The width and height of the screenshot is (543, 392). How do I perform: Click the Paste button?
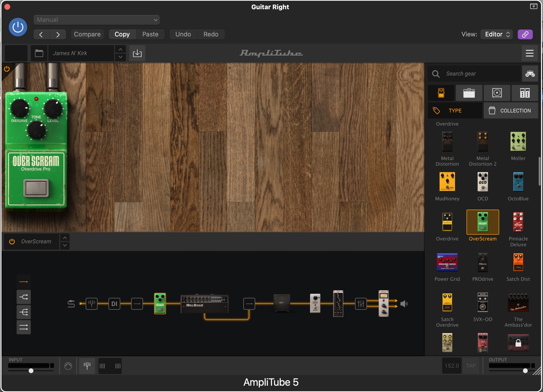(150, 34)
